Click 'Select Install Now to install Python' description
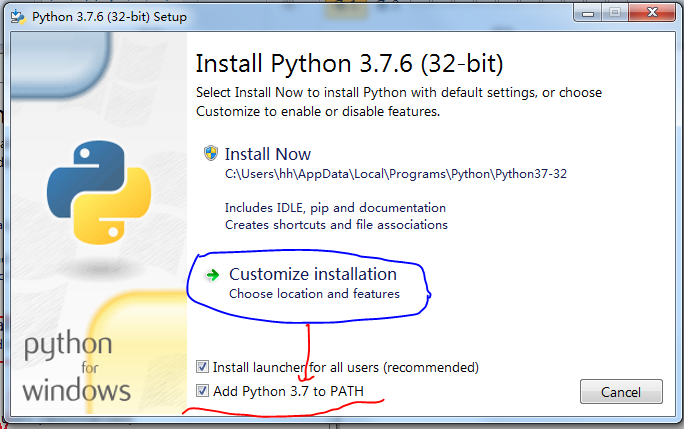This screenshot has height=429, width=684. pos(399,102)
